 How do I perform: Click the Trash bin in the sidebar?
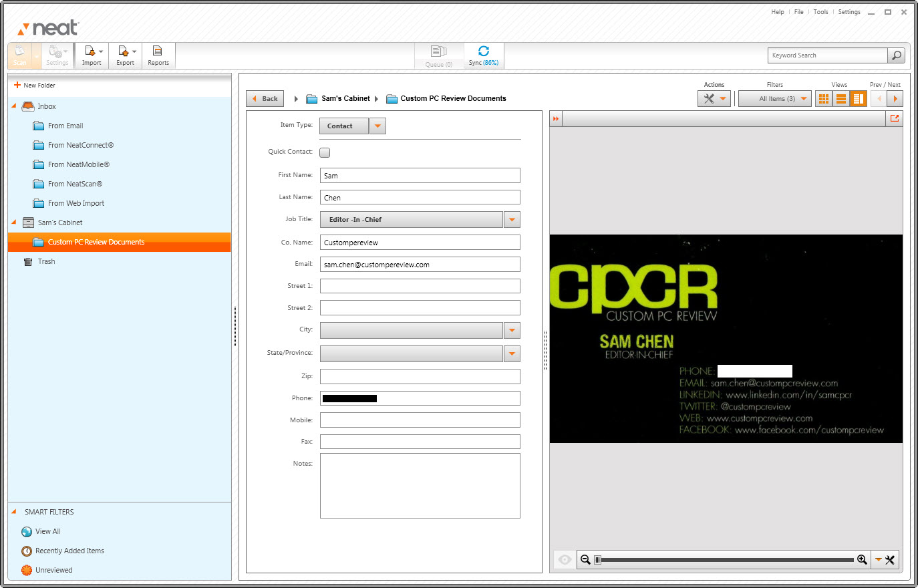point(39,261)
